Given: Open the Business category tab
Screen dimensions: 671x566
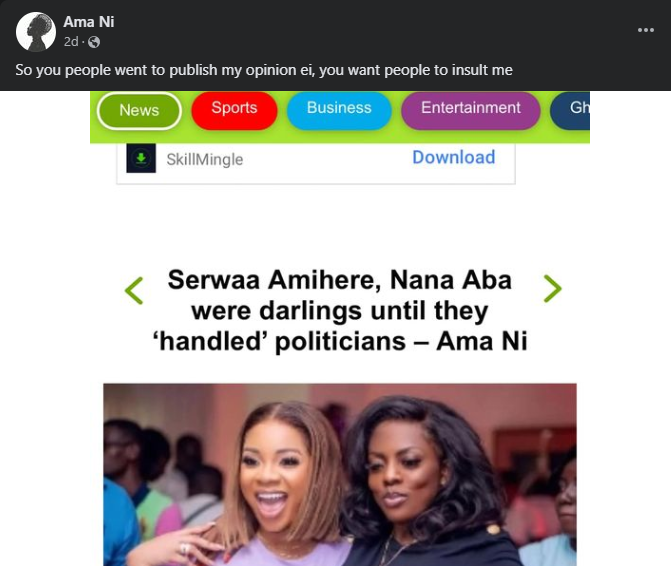Looking at the screenshot, I should 339,109.
